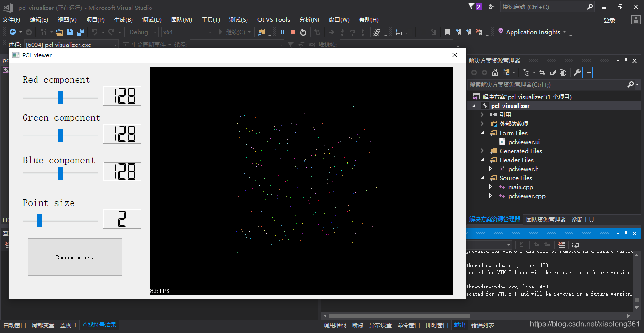The image size is (644, 333).
Task: Open the 文件(F) menu
Action: (11, 19)
